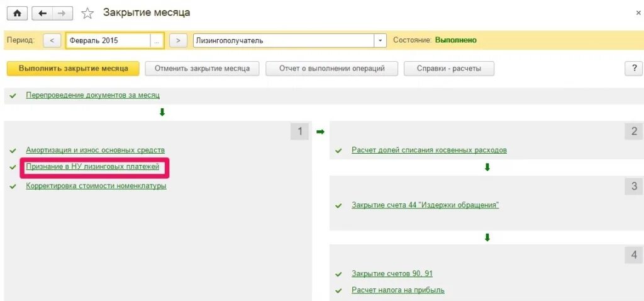Click the Состояние label
This screenshot has height=301, width=644.
(413, 40)
